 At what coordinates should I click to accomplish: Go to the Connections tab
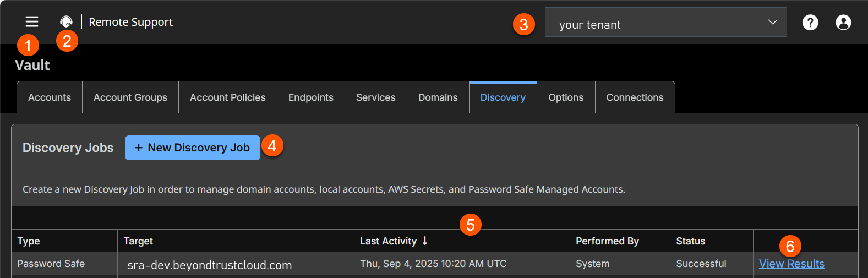point(635,97)
